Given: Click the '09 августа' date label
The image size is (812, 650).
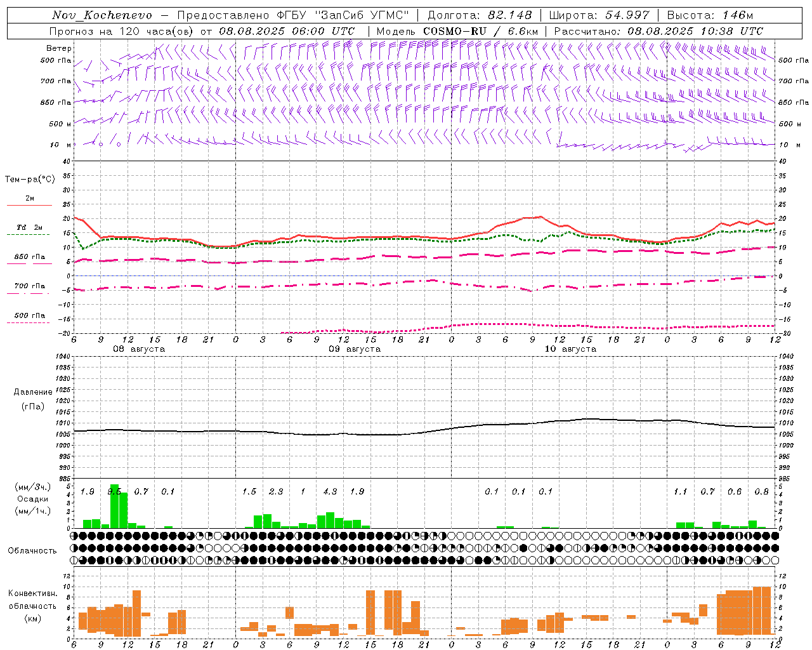Looking at the screenshot, I should coord(355,349).
